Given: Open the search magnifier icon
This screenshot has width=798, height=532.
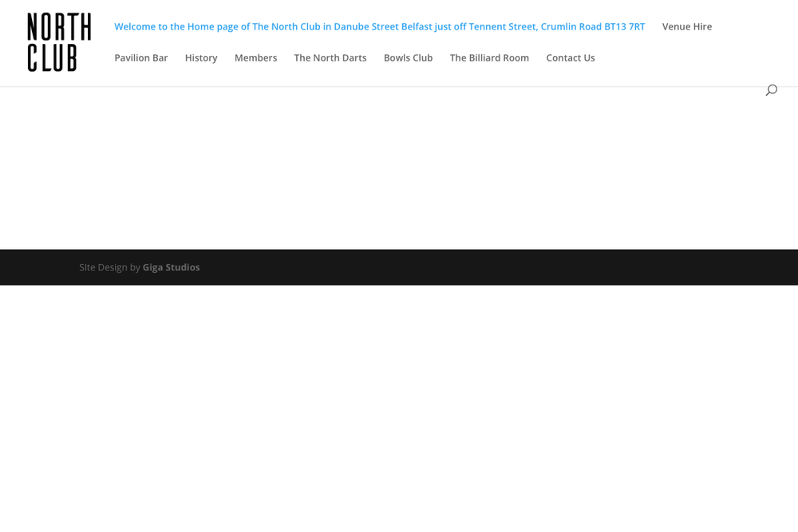Looking at the screenshot, I should click(772, 90).
